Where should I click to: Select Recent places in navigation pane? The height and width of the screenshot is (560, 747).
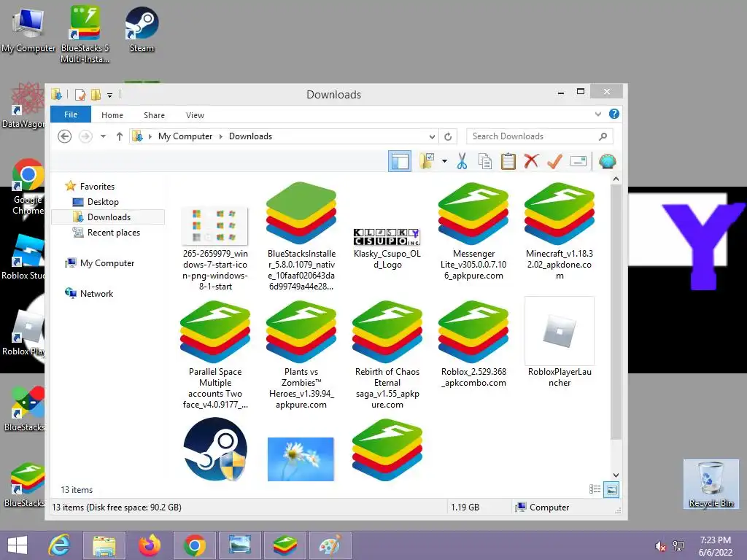pyautogui.click(x=113, y=233)
